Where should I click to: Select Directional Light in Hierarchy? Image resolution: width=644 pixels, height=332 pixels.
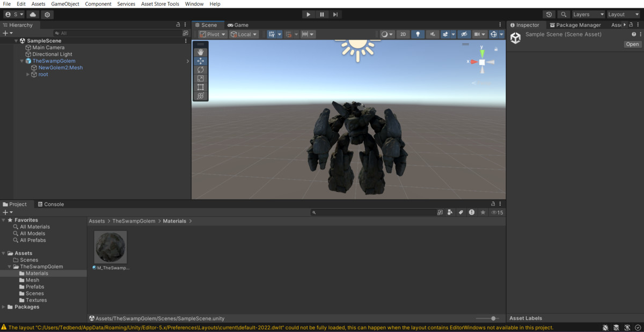pyautogui.click(x=52, y=54)
